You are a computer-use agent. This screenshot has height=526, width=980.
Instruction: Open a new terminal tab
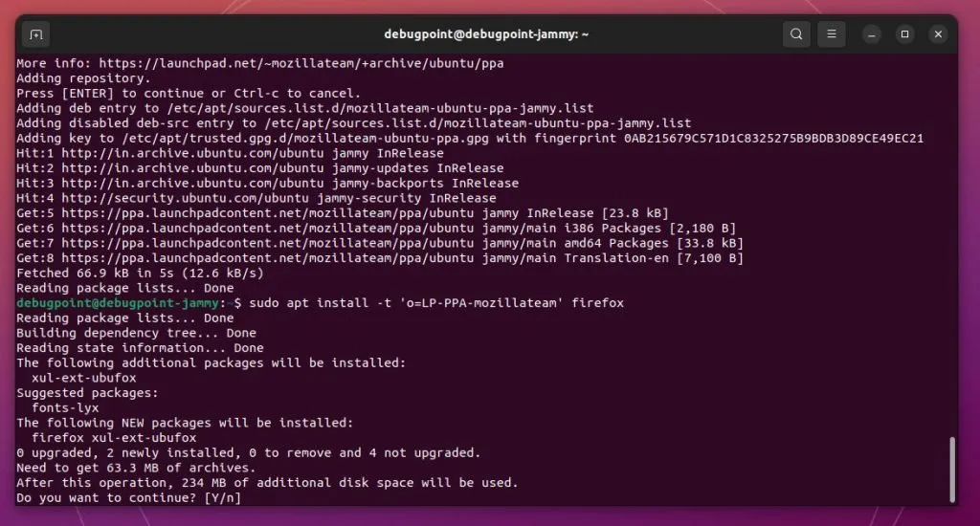pos(35,34)
